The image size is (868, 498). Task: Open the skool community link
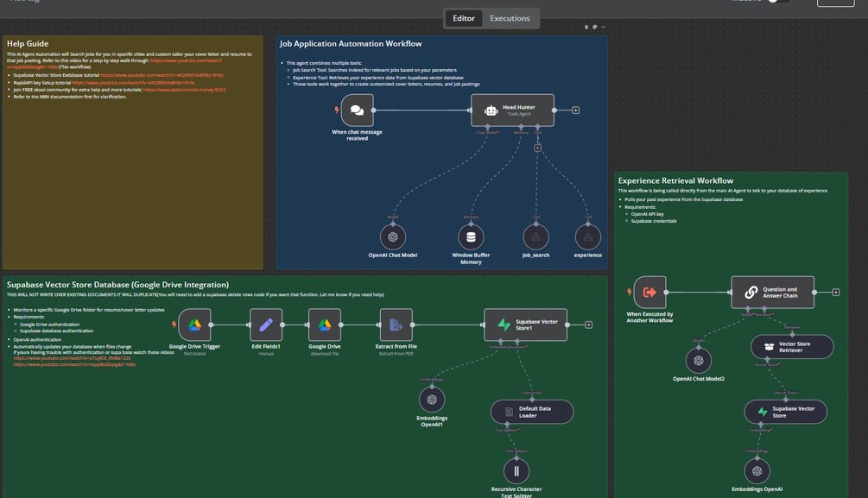pyautogui.click(x=184, y=90)
